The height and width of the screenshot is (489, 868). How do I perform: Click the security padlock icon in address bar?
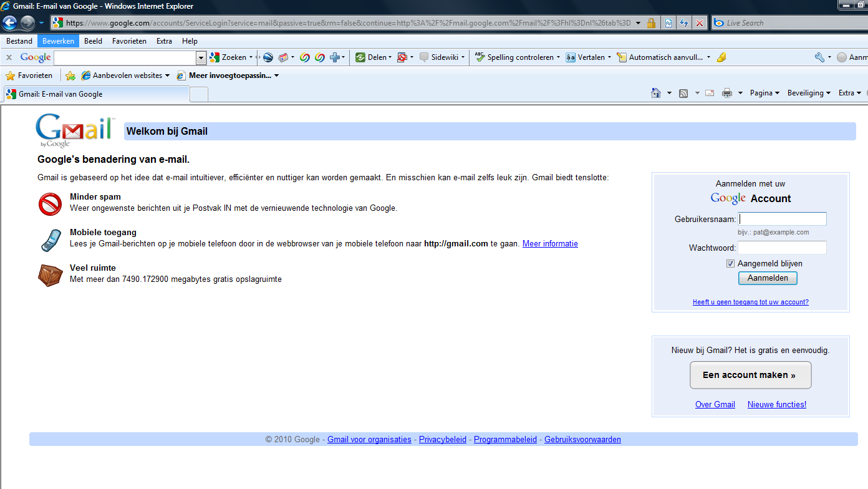(651, 23)
